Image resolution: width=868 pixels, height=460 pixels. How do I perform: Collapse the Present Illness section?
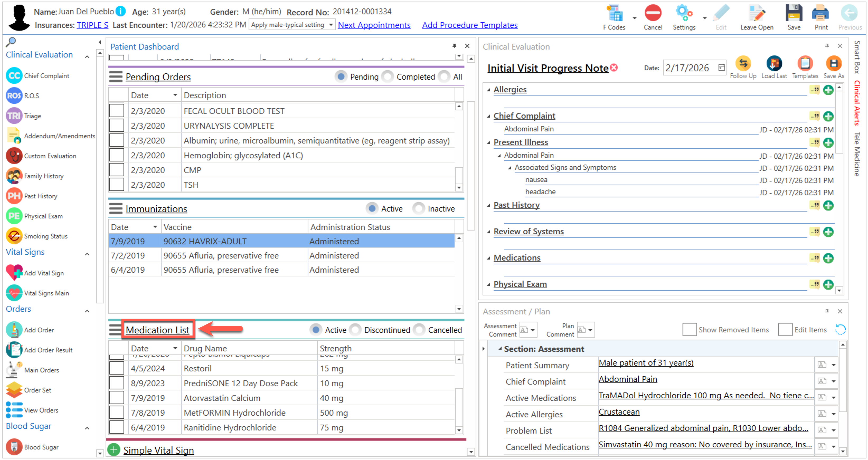click(489, 142)
